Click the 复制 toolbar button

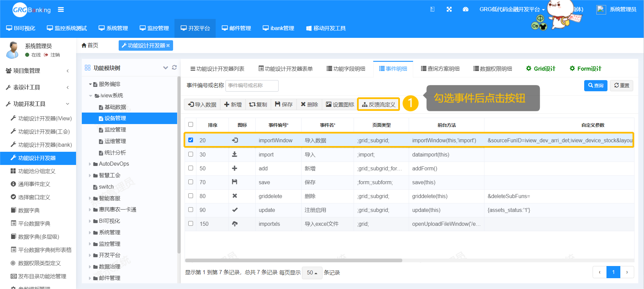pyautogui.click(x=258, y=104)
